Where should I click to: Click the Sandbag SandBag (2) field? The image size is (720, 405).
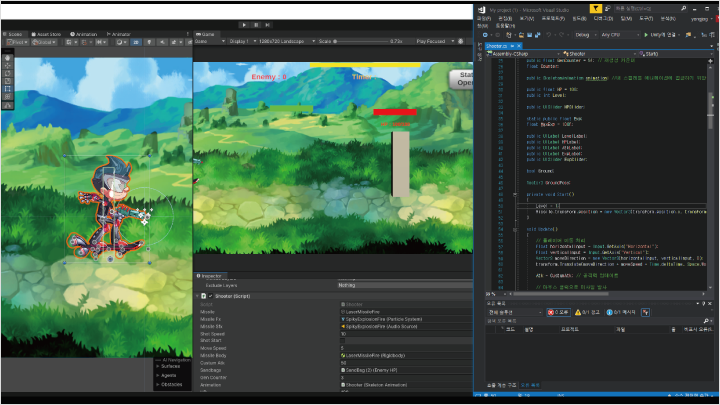[406, 370]
